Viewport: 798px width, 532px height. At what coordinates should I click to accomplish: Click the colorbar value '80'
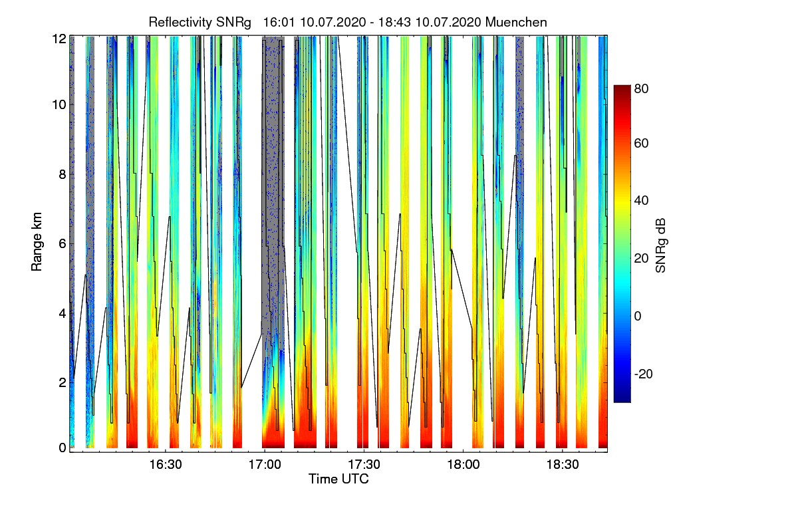(642, 88)
